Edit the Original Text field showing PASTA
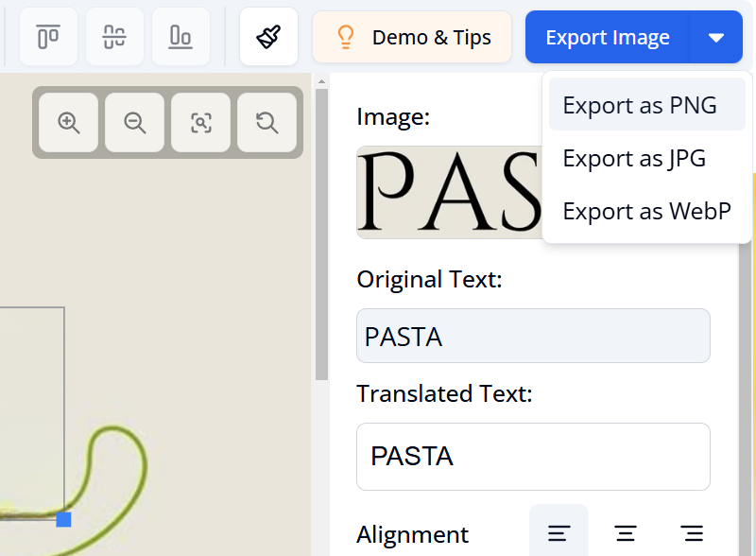This screenshot has height=556, width=756. click(x=533, y=336)
